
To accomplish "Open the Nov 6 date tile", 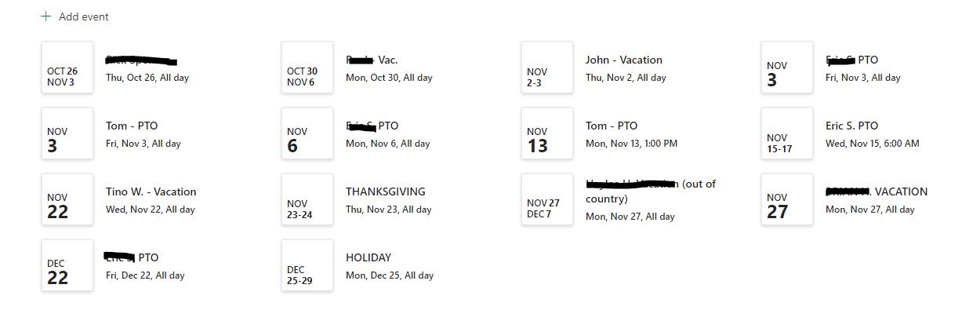I will (307, 134).
